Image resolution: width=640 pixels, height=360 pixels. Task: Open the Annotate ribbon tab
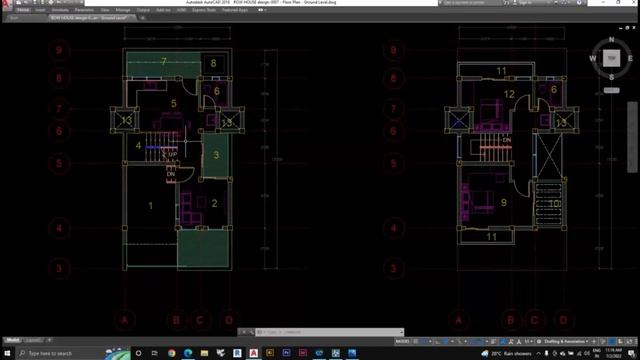[60, 10]
